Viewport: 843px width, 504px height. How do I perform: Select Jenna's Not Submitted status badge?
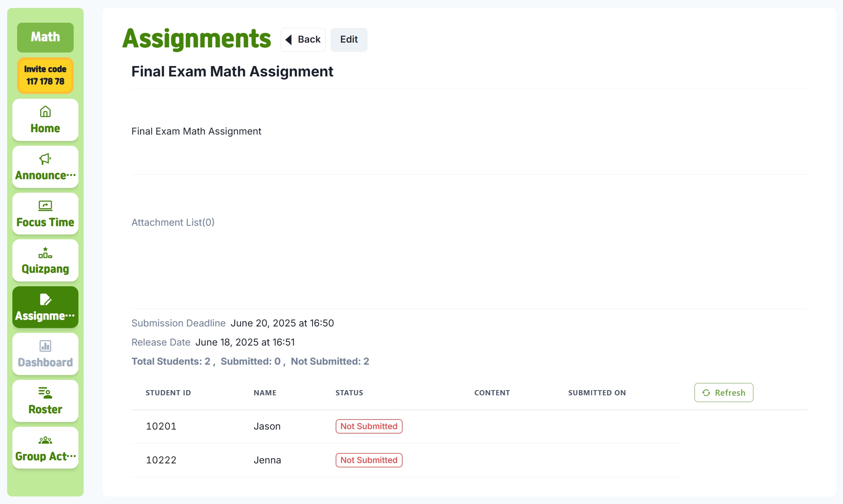[x=369, y=460]
